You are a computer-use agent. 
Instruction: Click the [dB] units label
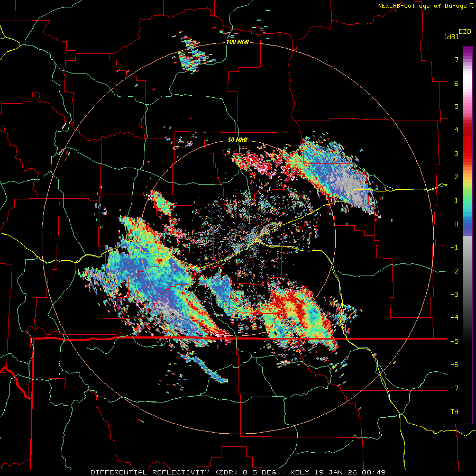click(451, 37)
